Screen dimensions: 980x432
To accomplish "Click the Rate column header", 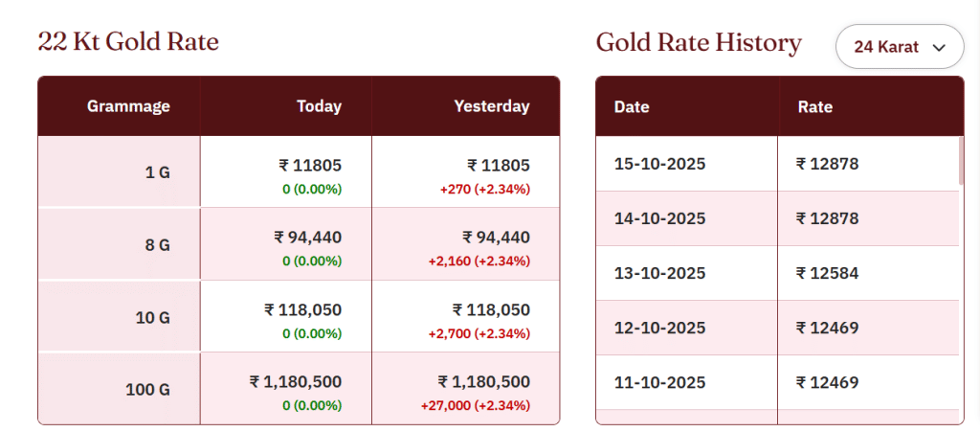I will pos(815,107).
